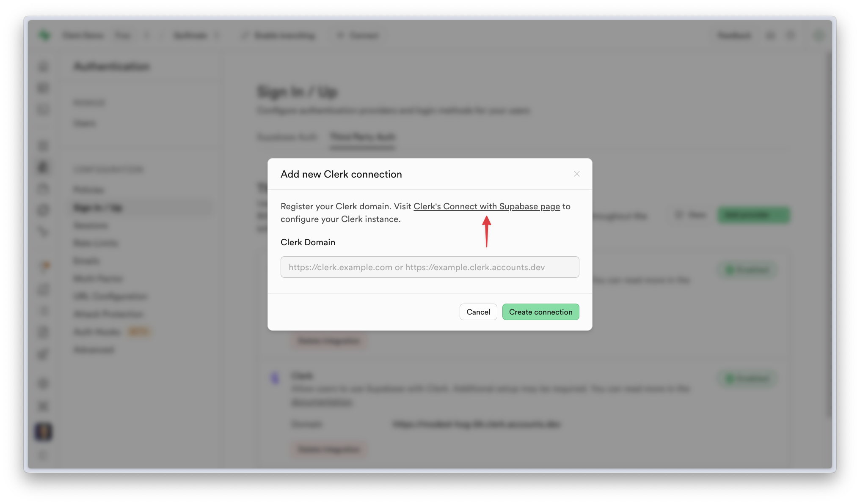Close the Add new Clerk connection dialog
Viewport: 860px width, 504px height.
point(576,174)
